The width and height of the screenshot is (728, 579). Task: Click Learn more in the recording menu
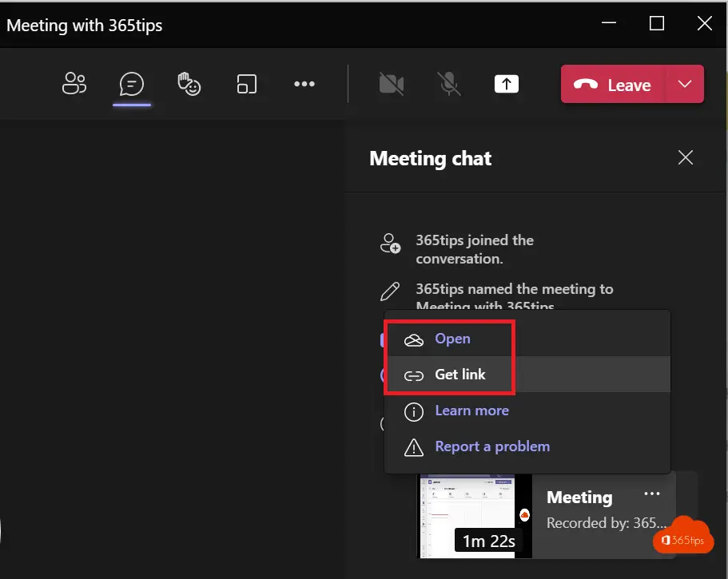527,410
